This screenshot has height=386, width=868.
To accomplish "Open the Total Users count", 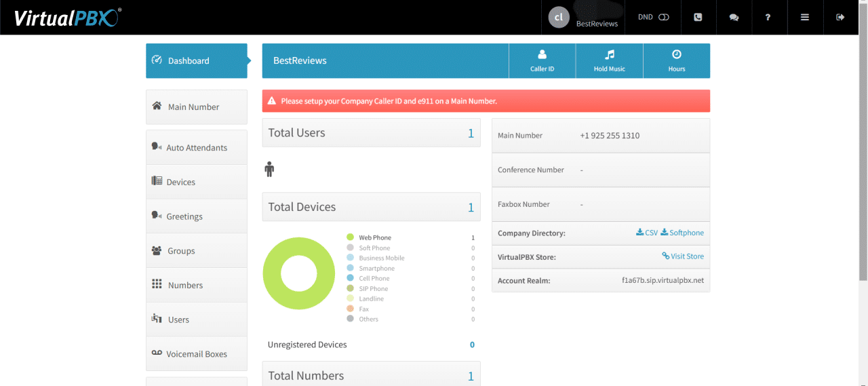I will tap(471, 133).
